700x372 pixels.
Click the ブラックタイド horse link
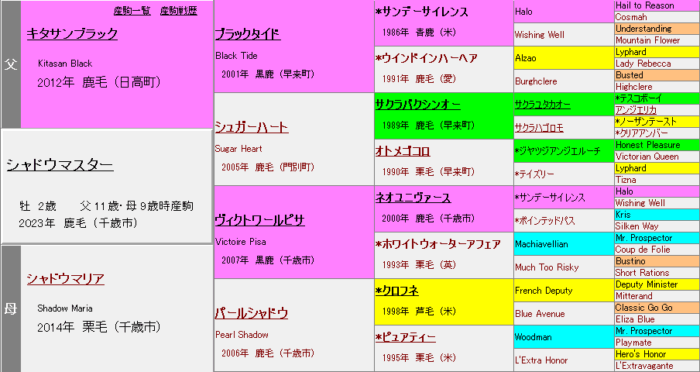(248, 34)
